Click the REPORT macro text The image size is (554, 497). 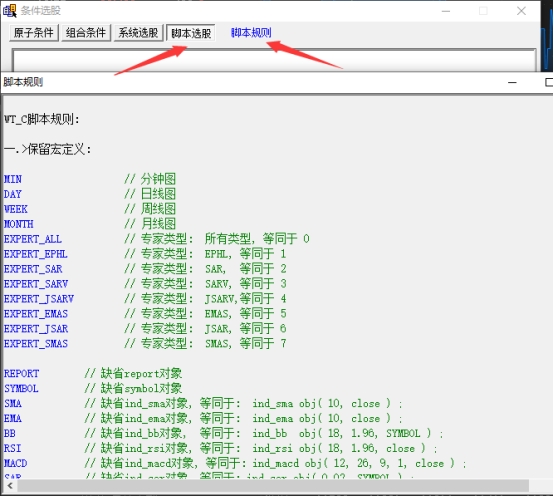(21, 374)
